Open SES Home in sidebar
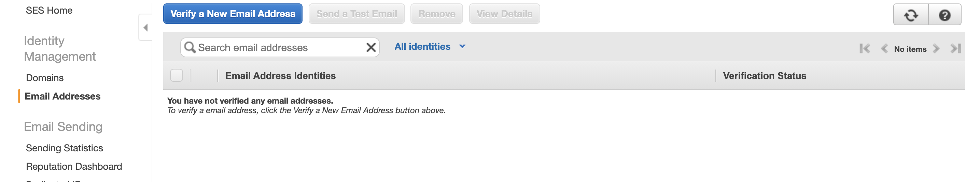Viewport: 980px width, 182px height. coord(49,10)
